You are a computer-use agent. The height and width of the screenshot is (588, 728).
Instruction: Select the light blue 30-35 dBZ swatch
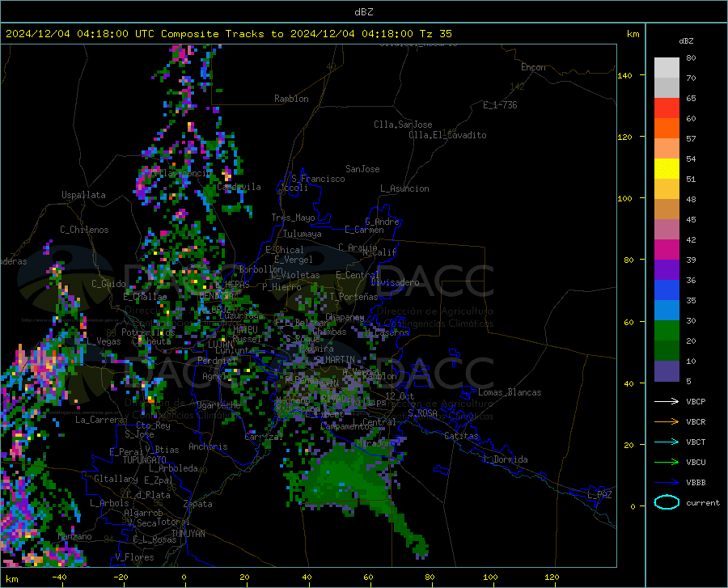pyautogui.click(x=667, y=311)
